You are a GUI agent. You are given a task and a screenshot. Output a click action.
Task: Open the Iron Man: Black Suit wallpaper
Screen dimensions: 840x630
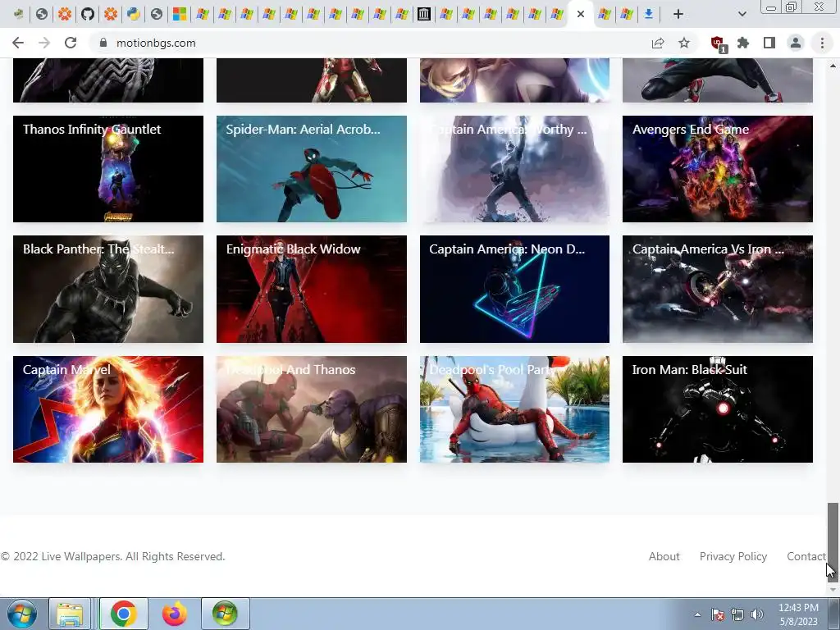[717, 409]
